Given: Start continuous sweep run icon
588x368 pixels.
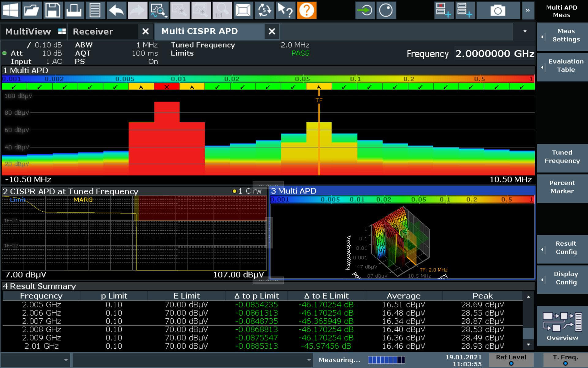Looking at the screenshot, I should [365, 10].
